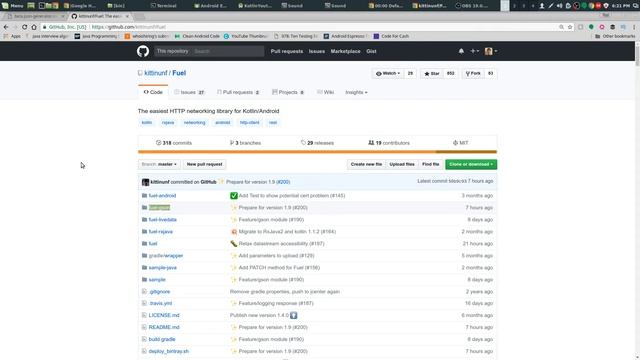Open the fuel-android folder
Screen dimensions: 640x360
click(x=162, y=196)
